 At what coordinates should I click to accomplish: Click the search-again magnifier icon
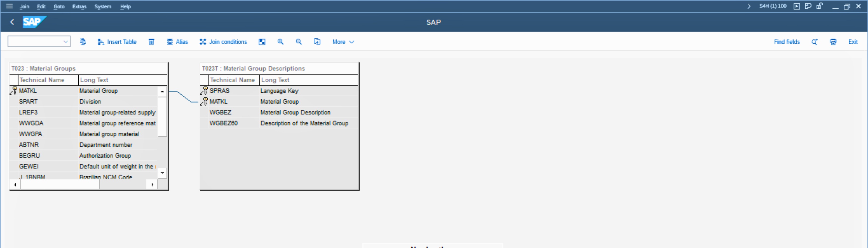(x=814, y=42)
